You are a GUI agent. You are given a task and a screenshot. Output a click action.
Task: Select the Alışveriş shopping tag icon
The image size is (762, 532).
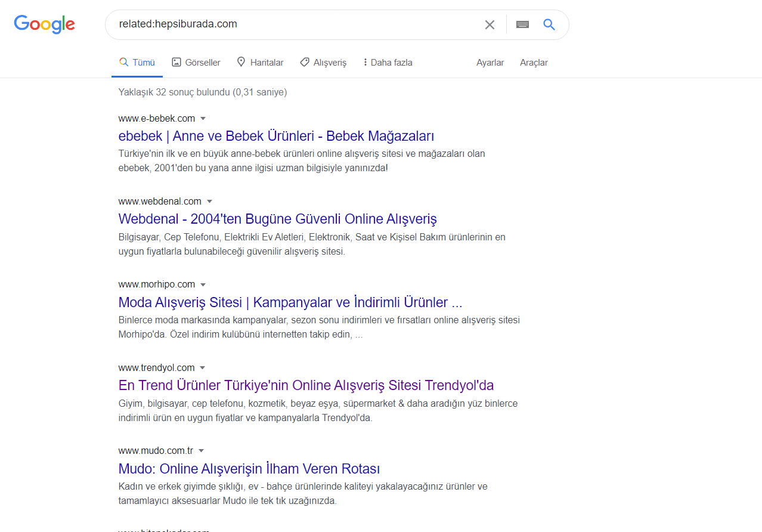click(304, 61)
